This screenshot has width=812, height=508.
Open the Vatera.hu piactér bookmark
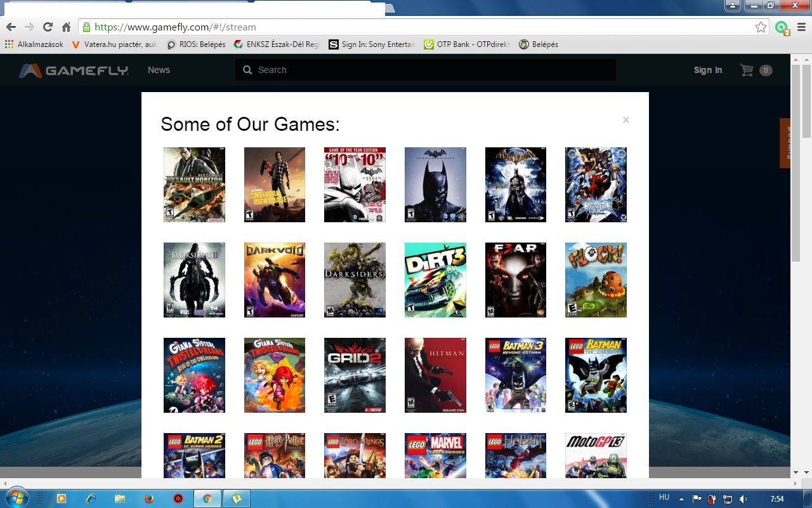tap(114, 44)
